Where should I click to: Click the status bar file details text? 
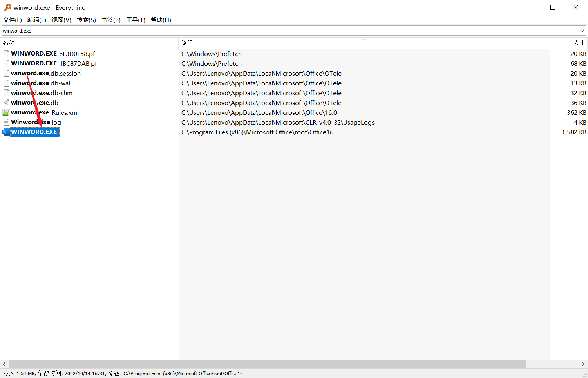click(122, 373)
